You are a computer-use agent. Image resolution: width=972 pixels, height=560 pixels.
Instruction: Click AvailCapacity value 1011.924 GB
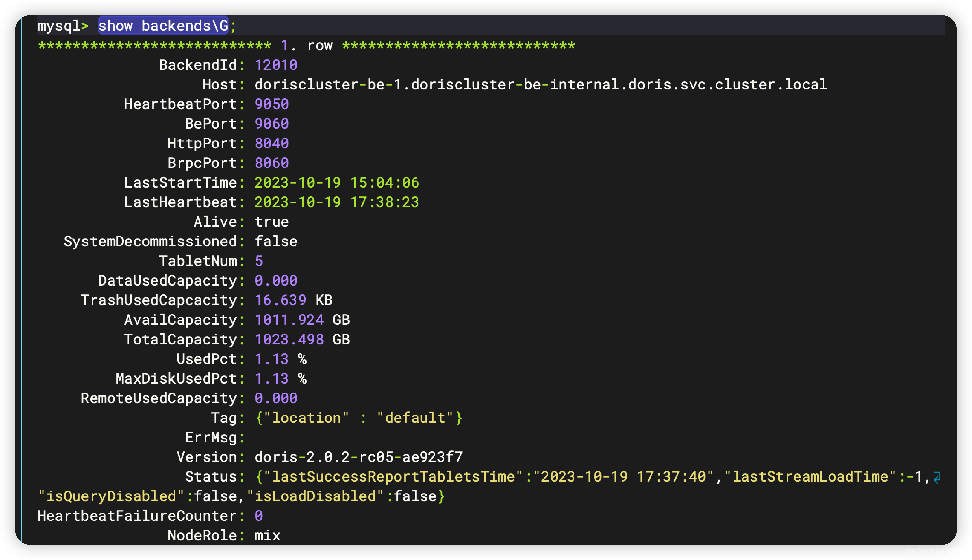[x=302, y=320]
